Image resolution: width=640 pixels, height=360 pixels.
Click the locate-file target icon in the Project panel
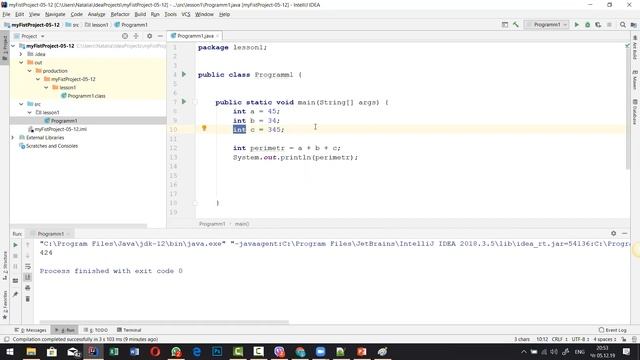tap(125, 36)
